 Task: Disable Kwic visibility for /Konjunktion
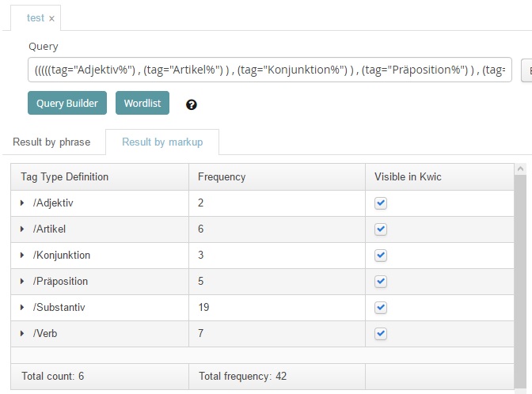381,256
